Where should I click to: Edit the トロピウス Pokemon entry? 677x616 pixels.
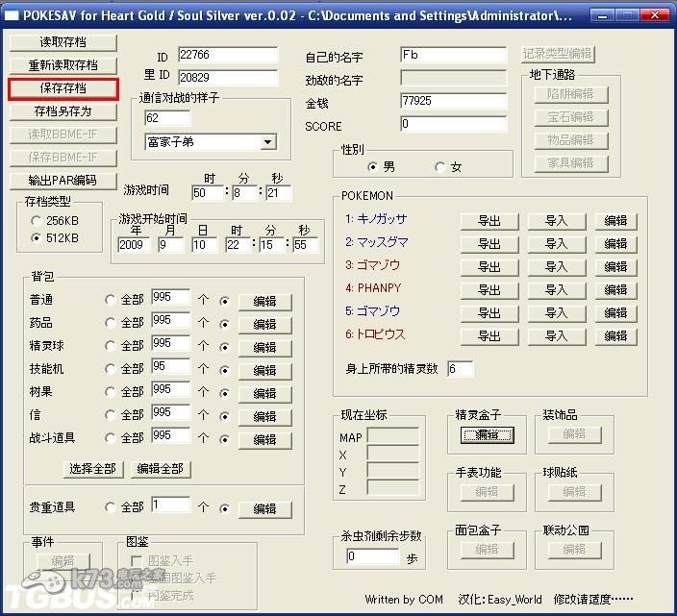[x=615, y=336]
